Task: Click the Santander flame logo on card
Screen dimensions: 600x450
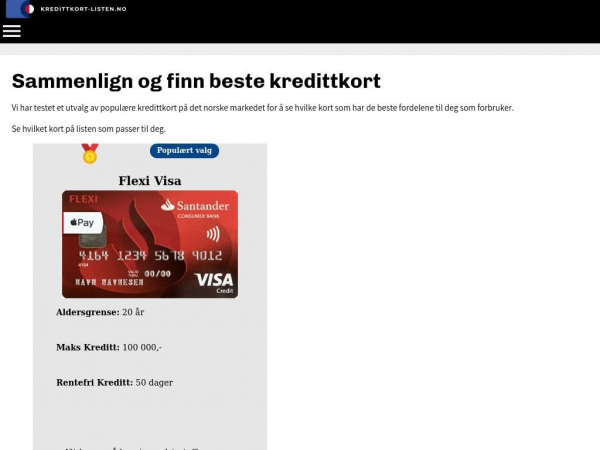Action: click(x=168, y=205)
